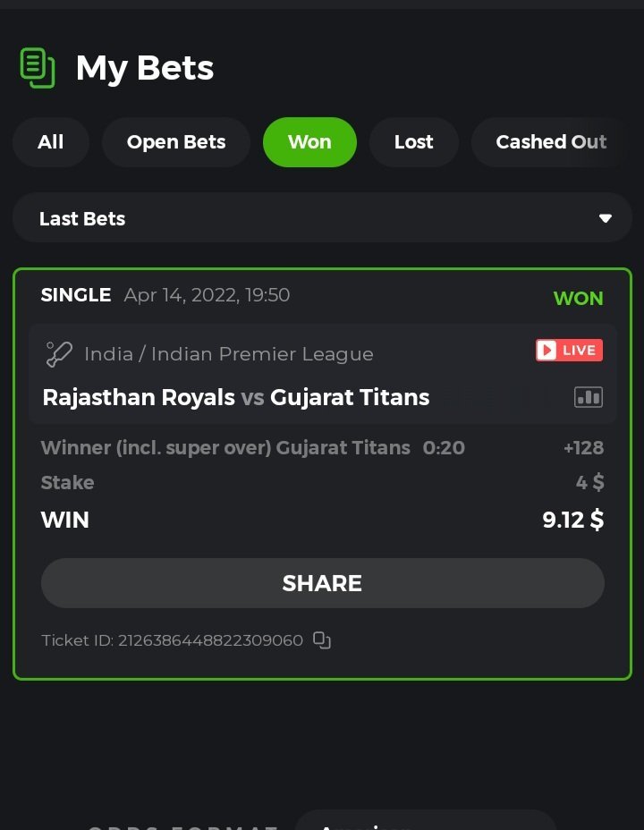This screenshot has width=644, height=830.
Task: Click the cricket bat sport icon
Action: pyautogui.click(x=58, y=354)
